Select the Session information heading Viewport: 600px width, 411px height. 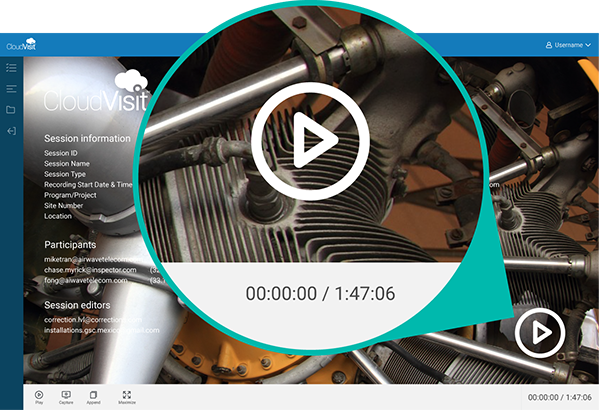tap(87, 139)
